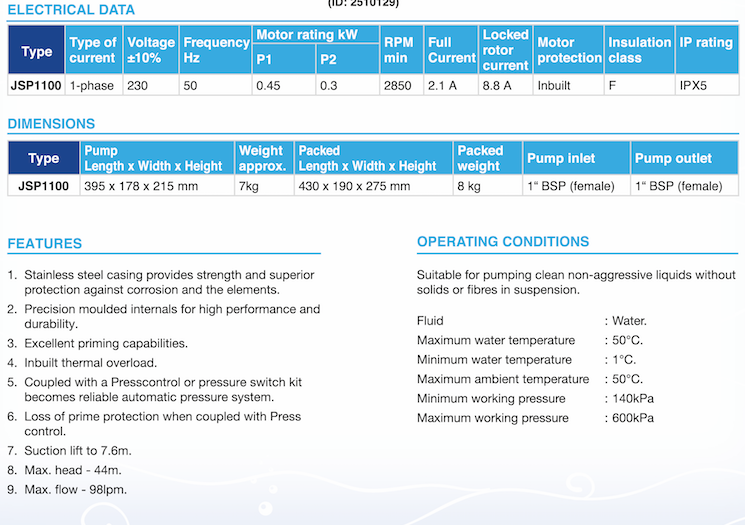Click the P1 value 0.45
The height and width of the screenshot is (525, 745).
click(284, 86)
